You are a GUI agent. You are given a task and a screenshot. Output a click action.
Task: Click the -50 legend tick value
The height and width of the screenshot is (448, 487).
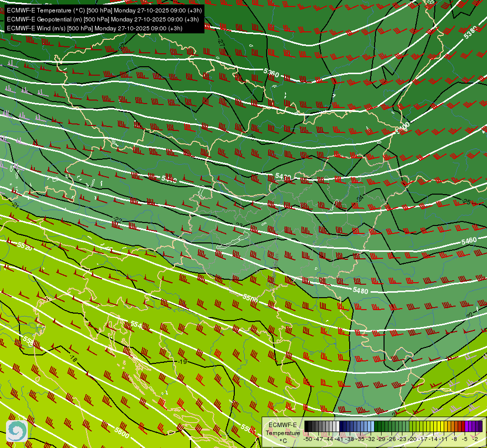click(x=308, y=440)
